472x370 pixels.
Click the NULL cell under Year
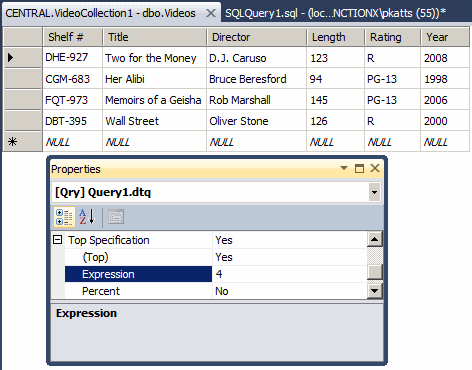[445, 142]
